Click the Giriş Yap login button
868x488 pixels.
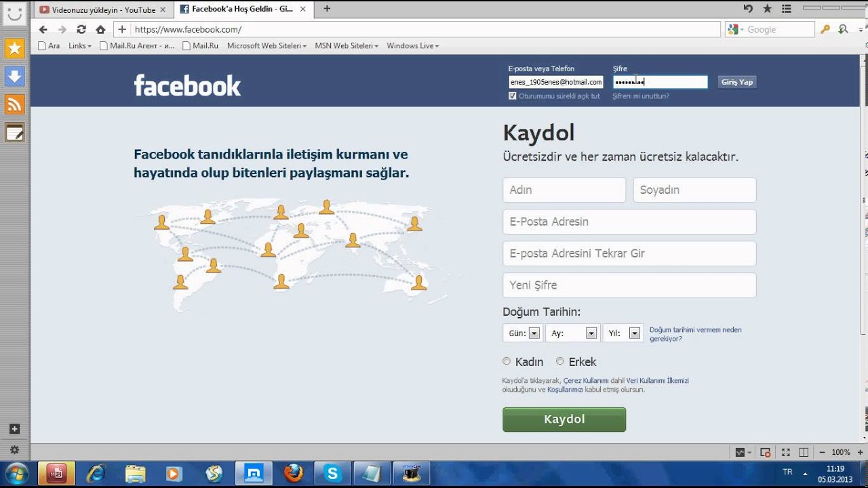(x=737, y=82)
